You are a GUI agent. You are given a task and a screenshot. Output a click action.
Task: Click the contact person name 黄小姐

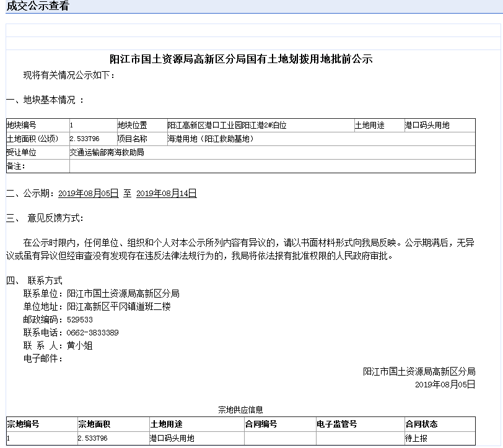80,346
